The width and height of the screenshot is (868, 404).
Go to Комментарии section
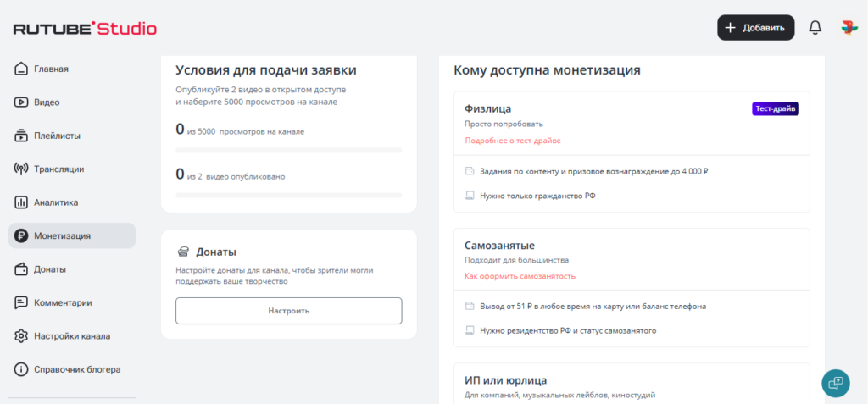[72, 302]
